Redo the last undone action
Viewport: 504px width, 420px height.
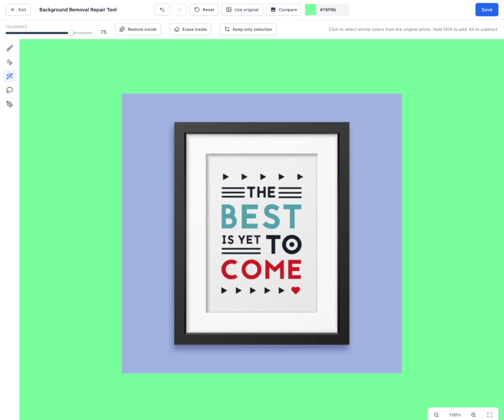tap(179, 10)
